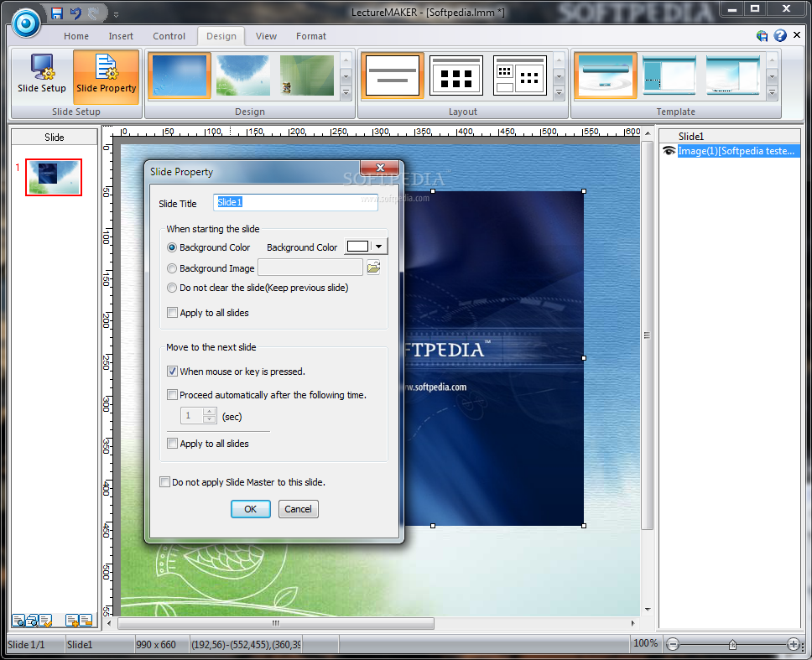812x660 pixels.
Task: Select the Design ribbon tab
Action: 221,36
